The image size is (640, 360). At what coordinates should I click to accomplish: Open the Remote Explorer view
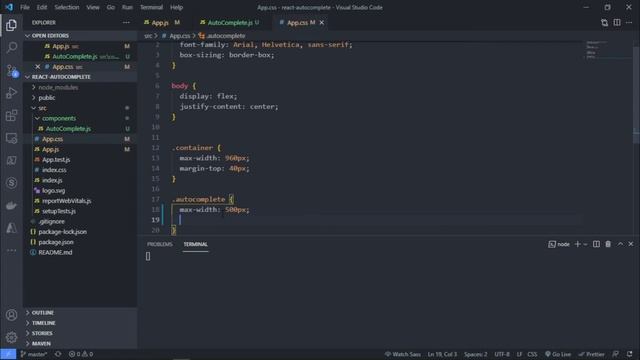[11, 138]
